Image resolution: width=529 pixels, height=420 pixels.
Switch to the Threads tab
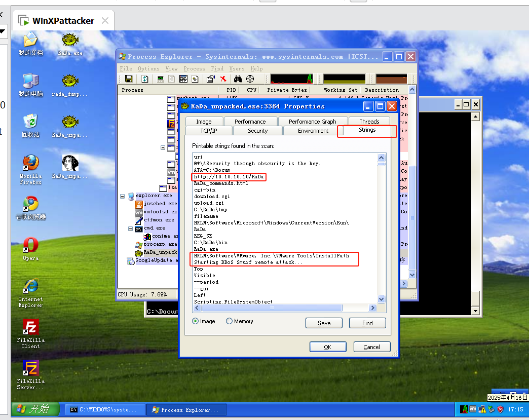(x=369, y=122)
